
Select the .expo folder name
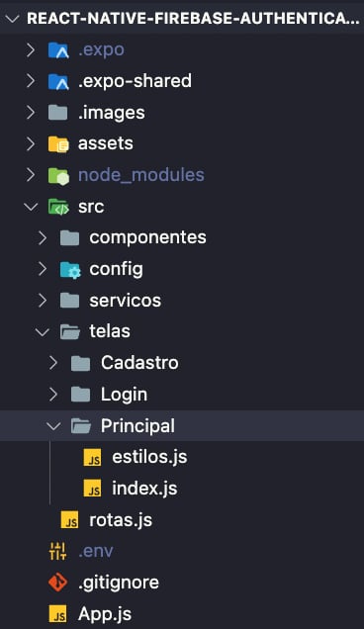point(101,49)
